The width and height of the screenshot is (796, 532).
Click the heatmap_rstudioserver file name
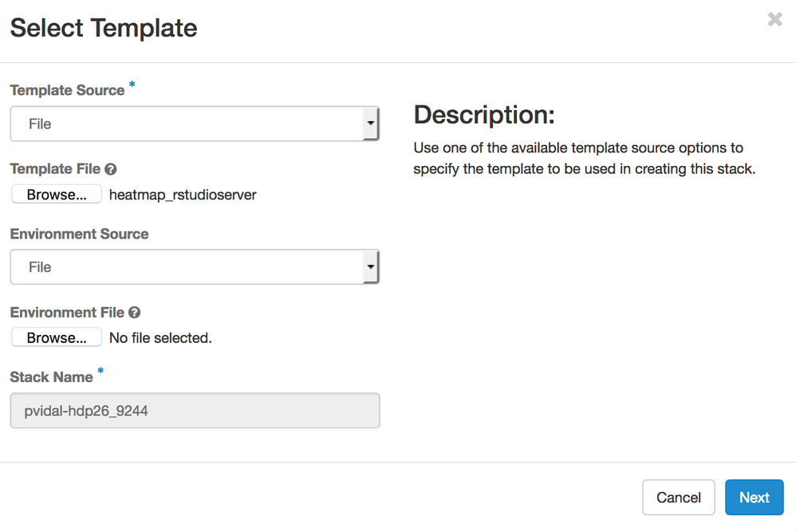pos(183,195)
